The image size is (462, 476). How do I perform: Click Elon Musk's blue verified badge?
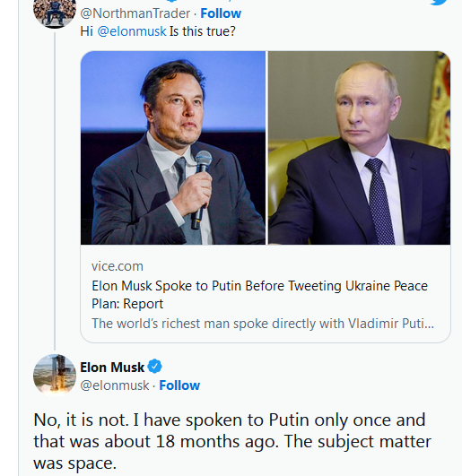tap(154, 367)
